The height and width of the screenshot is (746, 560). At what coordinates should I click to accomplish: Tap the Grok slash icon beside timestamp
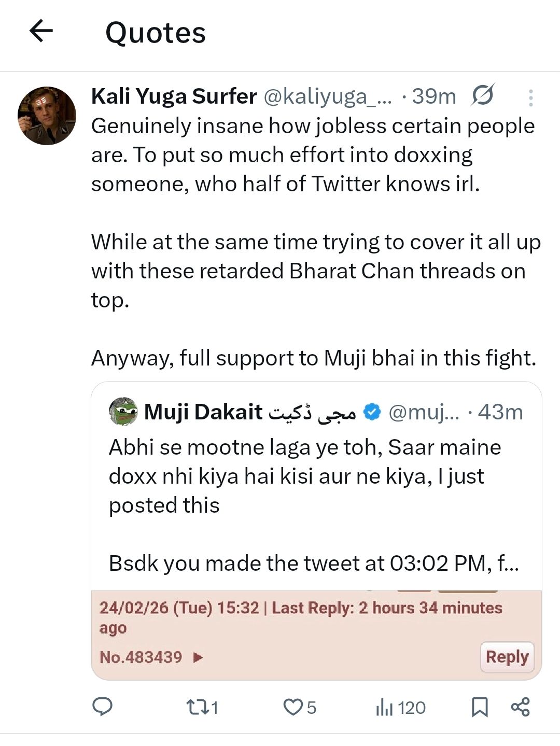(482, 96)
